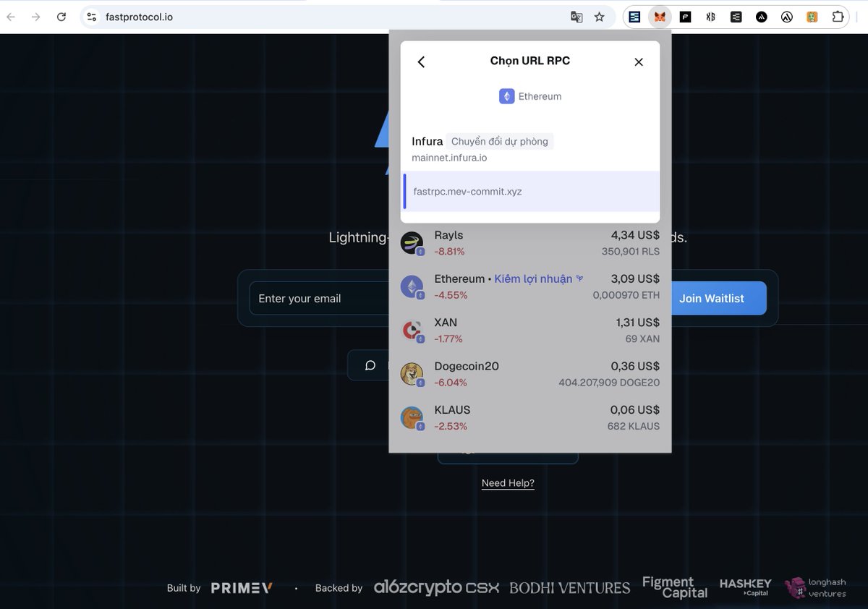Click the Rayls token icon

point(412,243)
